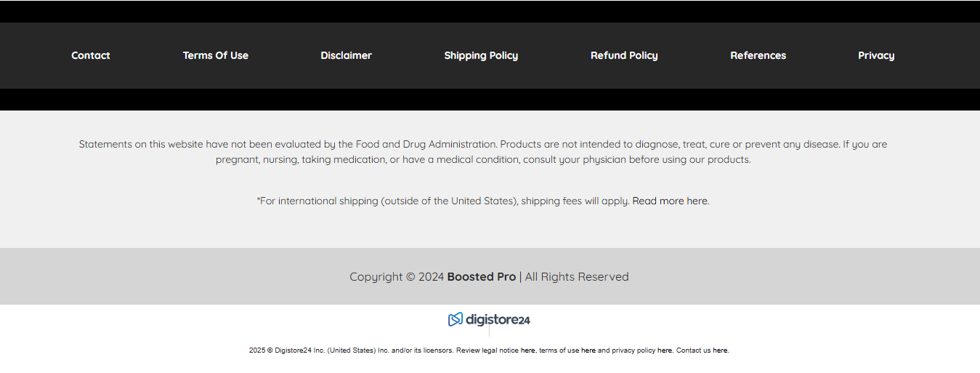This screenshot has width=980, height=373.
Task: Open the Refund Policy link
Action: pos(624,55)
